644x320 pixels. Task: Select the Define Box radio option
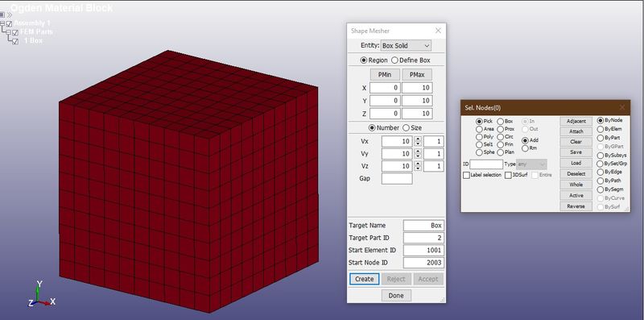(x=411, y=60)
